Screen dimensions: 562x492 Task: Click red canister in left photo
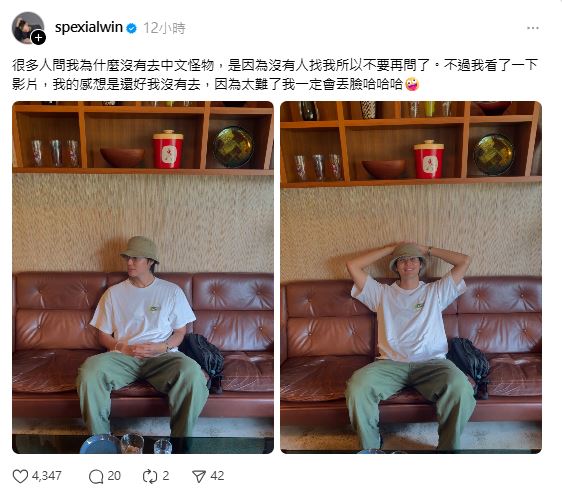[x=168, y=149]
